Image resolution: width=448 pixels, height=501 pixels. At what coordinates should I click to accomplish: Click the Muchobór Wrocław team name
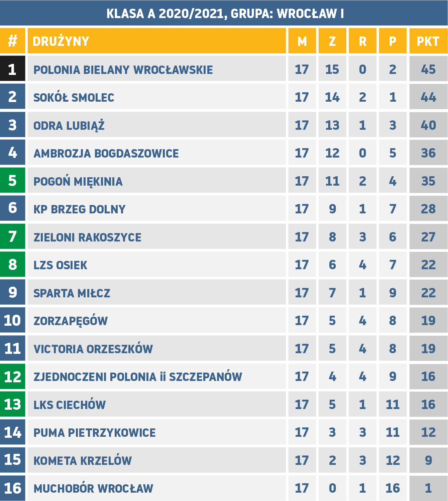(93, 488)
